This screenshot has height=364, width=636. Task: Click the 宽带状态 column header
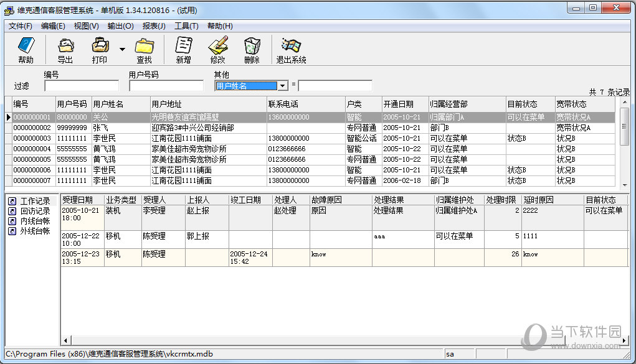pos(585,104)
